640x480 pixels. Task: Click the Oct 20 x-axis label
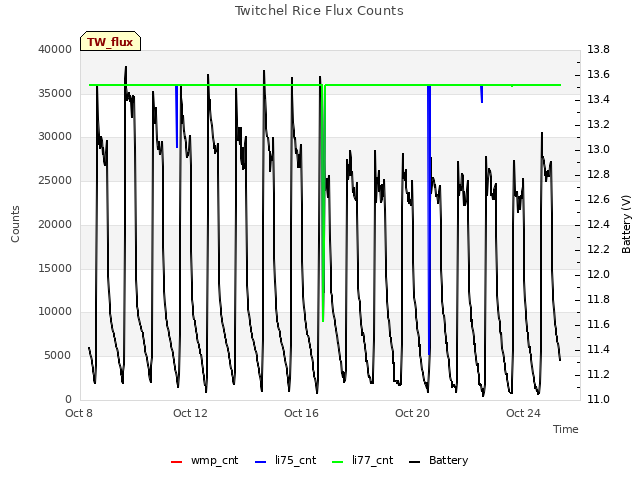pos(412,413)
